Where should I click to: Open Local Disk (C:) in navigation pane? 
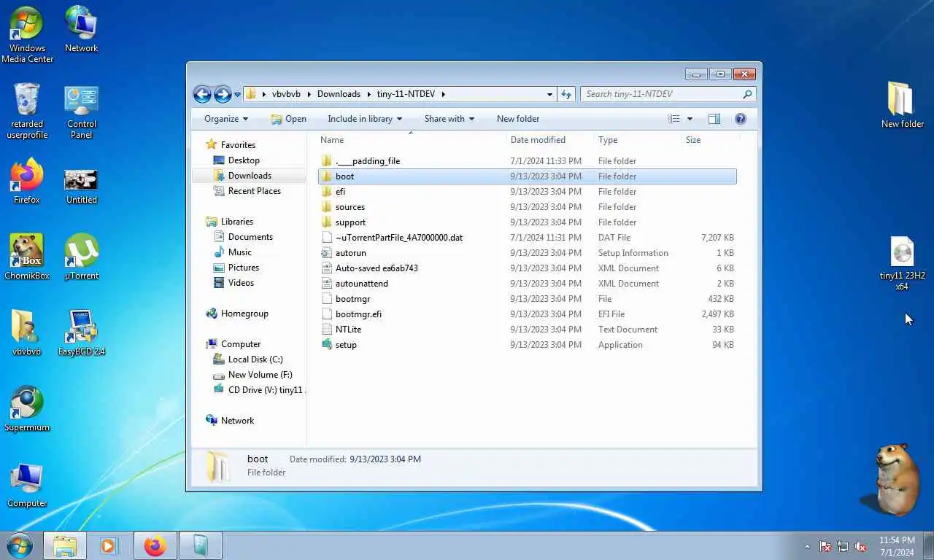click(x=255, y=359)
